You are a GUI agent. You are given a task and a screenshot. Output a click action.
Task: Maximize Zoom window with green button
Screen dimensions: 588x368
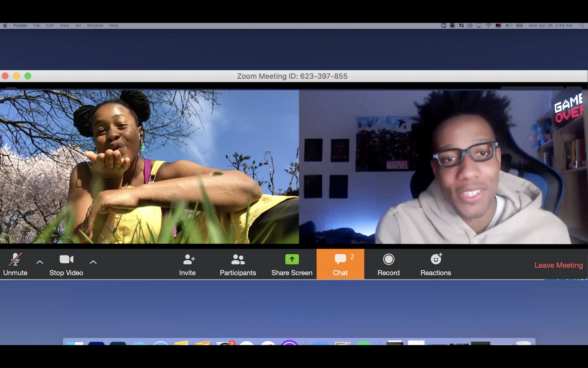28,76
